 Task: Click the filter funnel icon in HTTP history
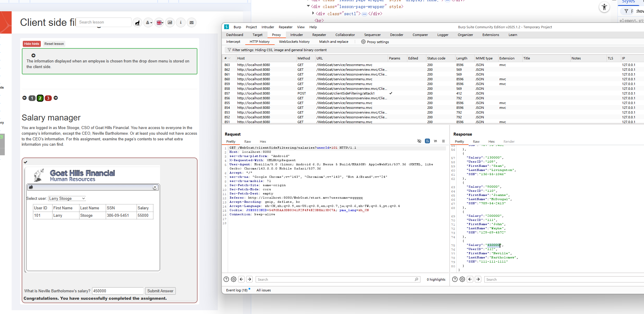(x=229, y=50)
